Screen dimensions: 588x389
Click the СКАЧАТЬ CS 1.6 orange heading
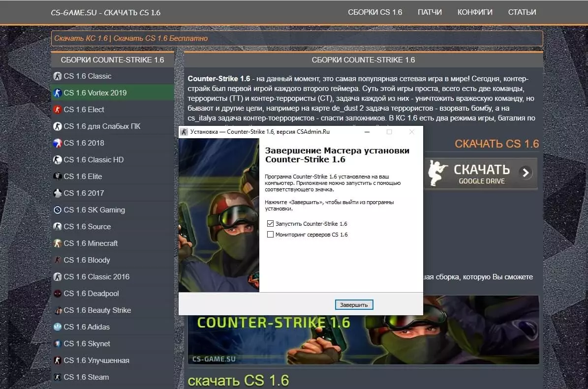point(496,144)
